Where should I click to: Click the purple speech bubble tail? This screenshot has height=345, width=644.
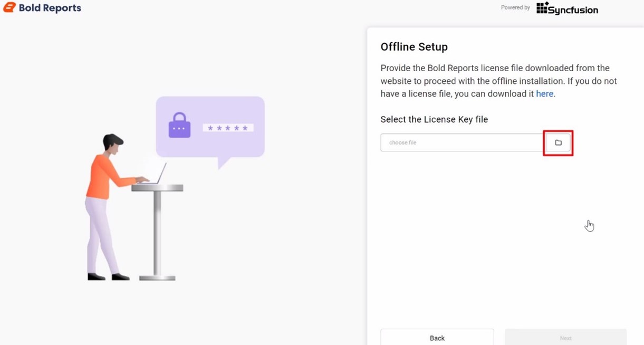coord(224,162)
